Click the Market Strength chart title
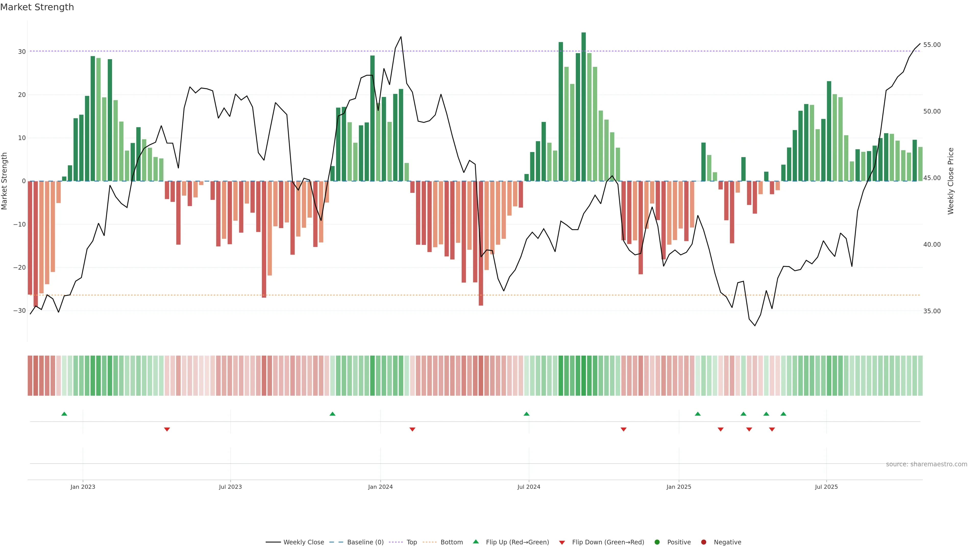The image size is (980, 551). (x=37, y=7)
